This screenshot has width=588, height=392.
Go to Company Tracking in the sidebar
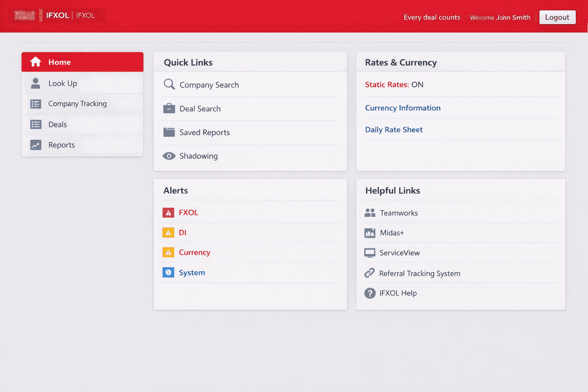pyautogui.click(x=77, y=104)
